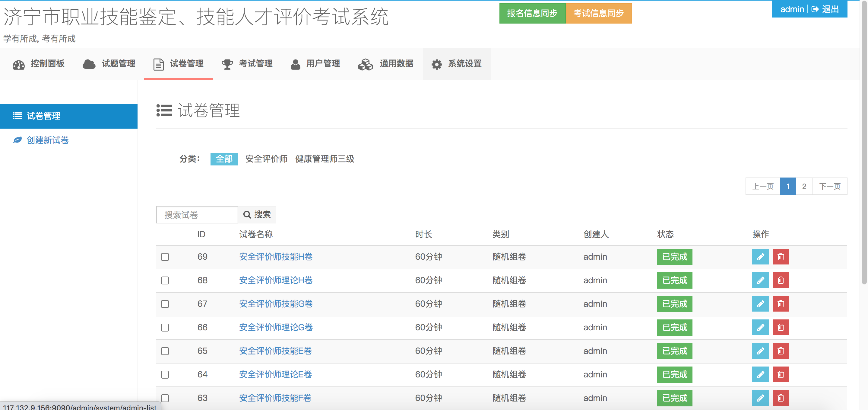Edit paper 66 using pencil icon
Viewport: 868px width, 410px height.
(760, 327)
